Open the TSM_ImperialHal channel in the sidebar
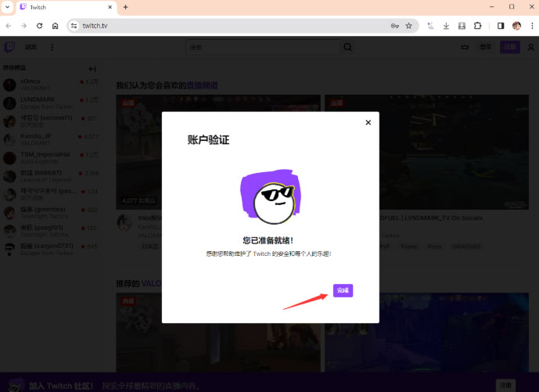Viewport: 539px width, 392px height. point(51,157)
